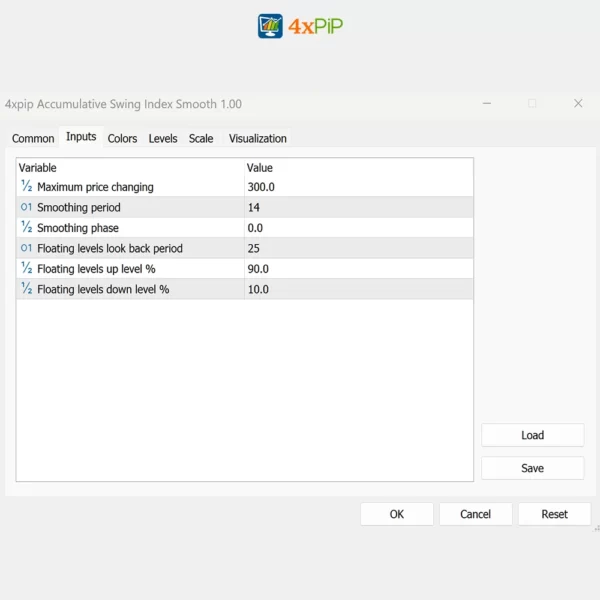Close the indicator settings dialog
Screen dimensions: 600x600
point(578,103)
